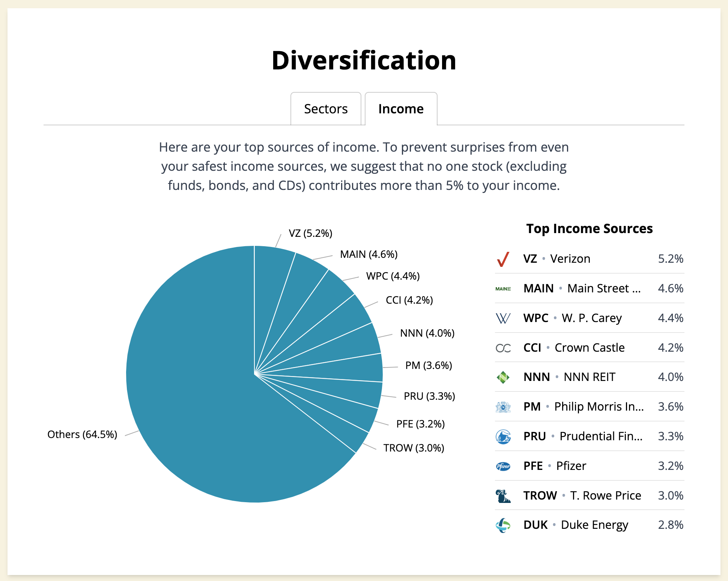Select the Income tab
Screen dimensions: 728x581
[401, 109]
